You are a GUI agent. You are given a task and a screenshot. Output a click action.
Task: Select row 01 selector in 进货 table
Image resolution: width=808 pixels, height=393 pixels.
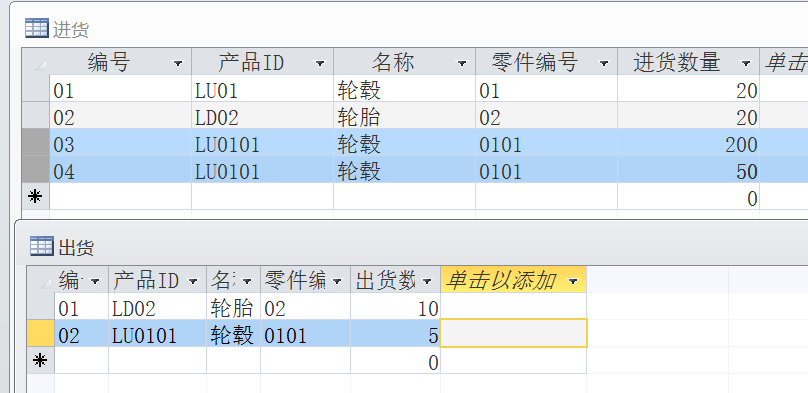pyautogui.click(x=36, y=89)
